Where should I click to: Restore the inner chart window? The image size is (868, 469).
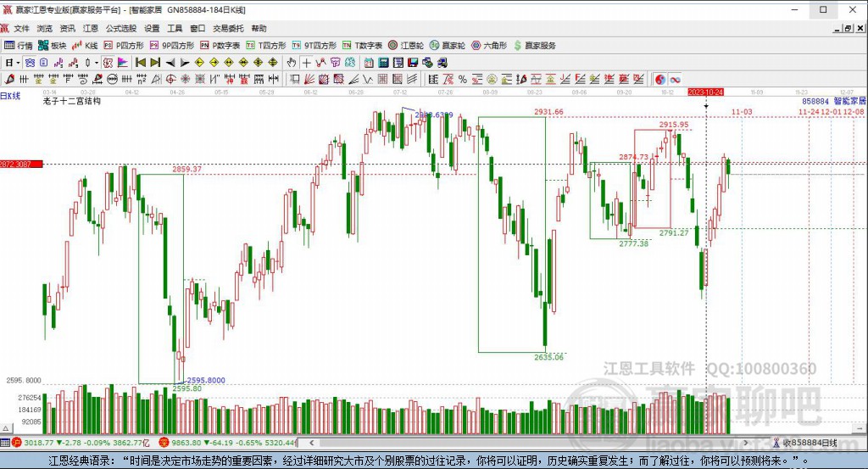[848, 28]
